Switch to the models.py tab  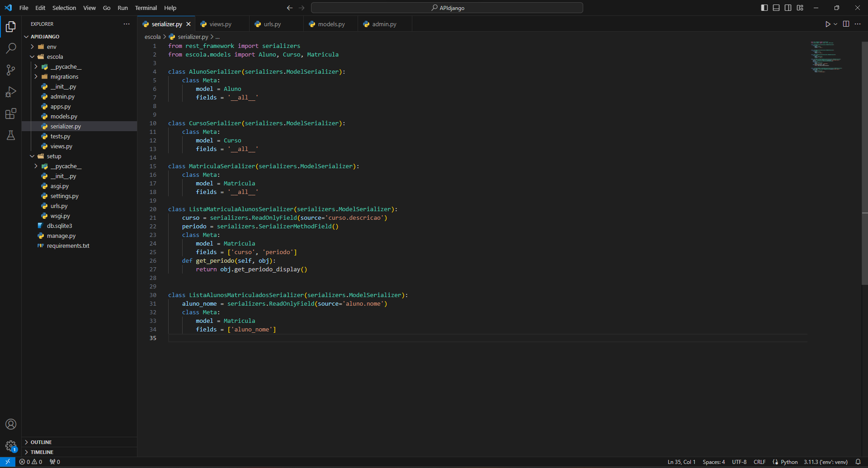pyautogui.click(x=331, y=24)
